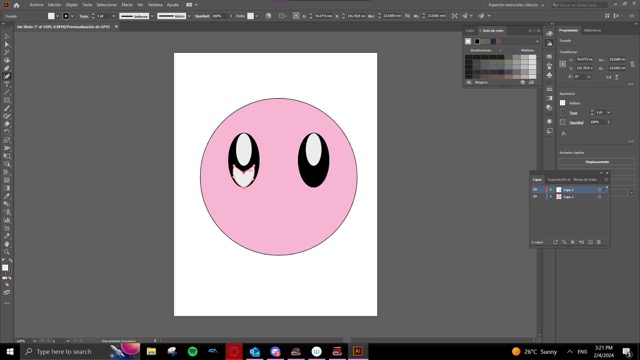
Task: Click the reference point locator in Transformar
Action: [x=563, y=64]
